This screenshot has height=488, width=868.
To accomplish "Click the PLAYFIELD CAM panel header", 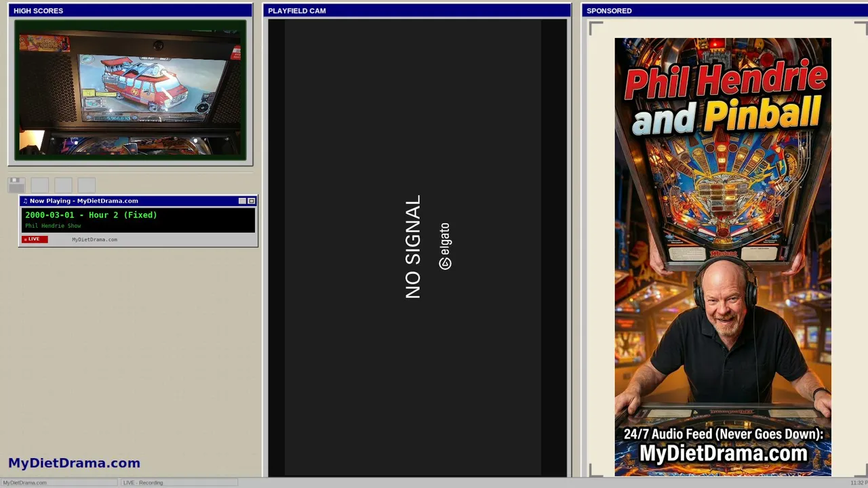I will point(417,11).
